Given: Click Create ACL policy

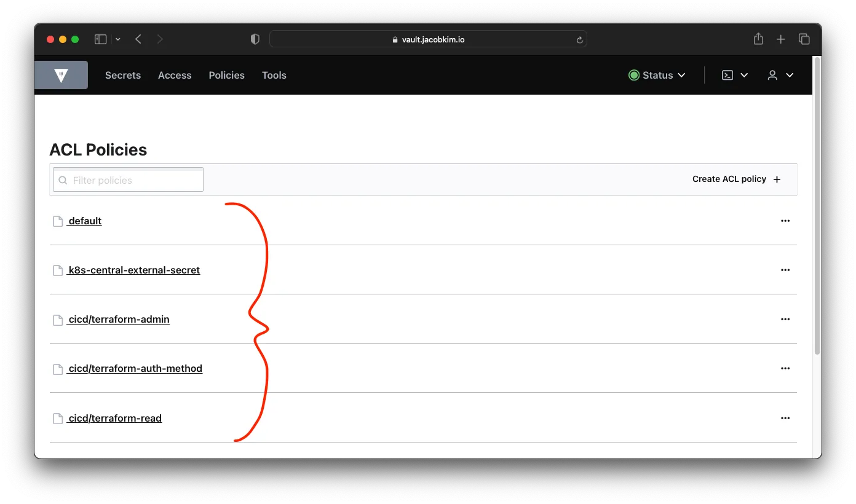Looking at the screenshot, I should (x=729, y=179).
